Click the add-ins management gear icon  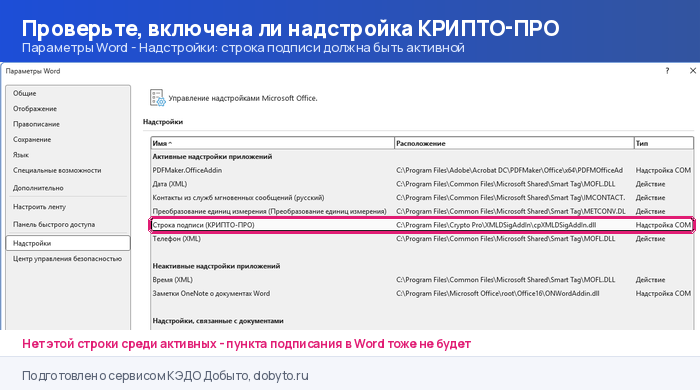(x=158, y=98)
